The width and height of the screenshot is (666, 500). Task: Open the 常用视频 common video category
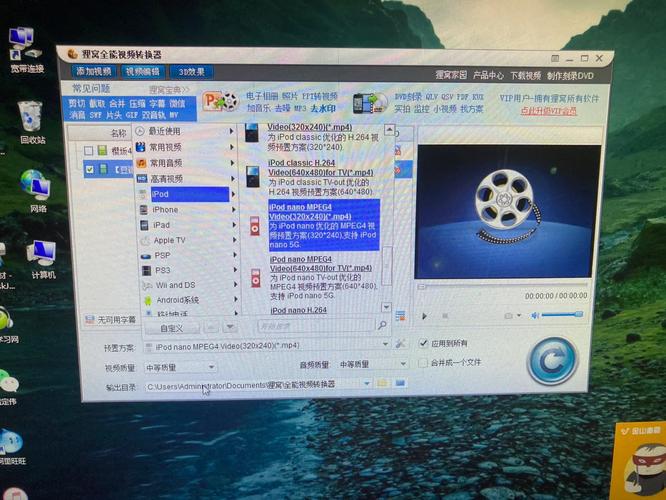coord(185,147)
